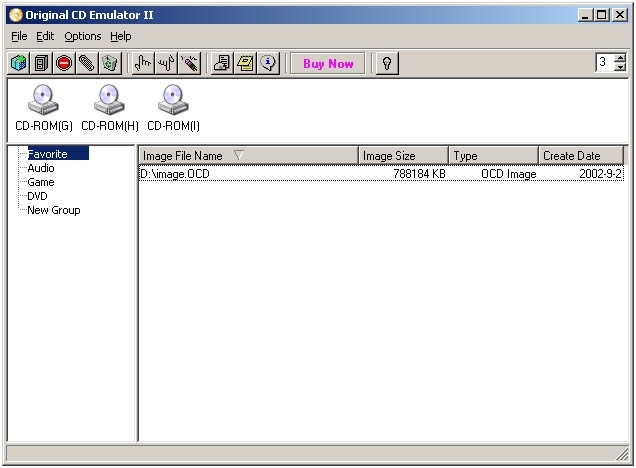This screenshot has width=636, height=468.
Task: Select the CD-ROM(H) virtual drive
Action: coord(110,108)
